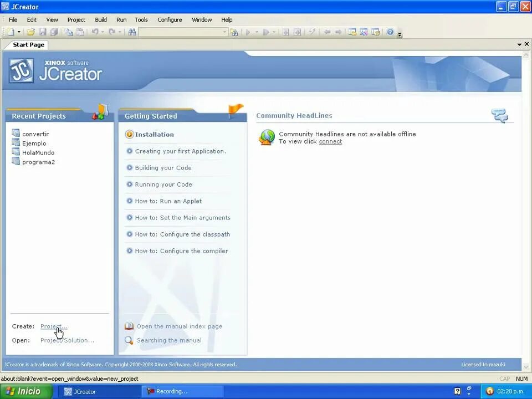Click the Navigate Forward arrow icon

pyautogui.click(x=338, y=32)
